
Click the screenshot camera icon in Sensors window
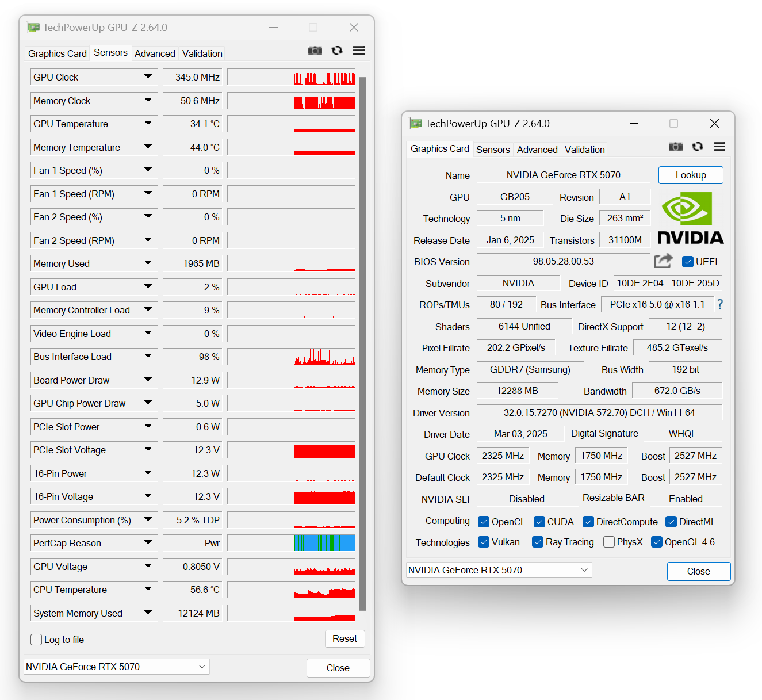(x=315, y=51)
